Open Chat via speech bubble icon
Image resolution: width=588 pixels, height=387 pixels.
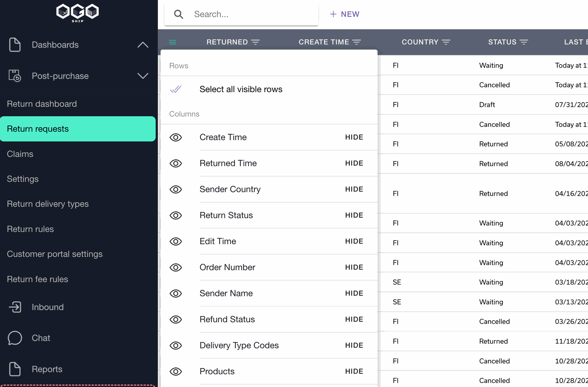(x=15, y=338)
